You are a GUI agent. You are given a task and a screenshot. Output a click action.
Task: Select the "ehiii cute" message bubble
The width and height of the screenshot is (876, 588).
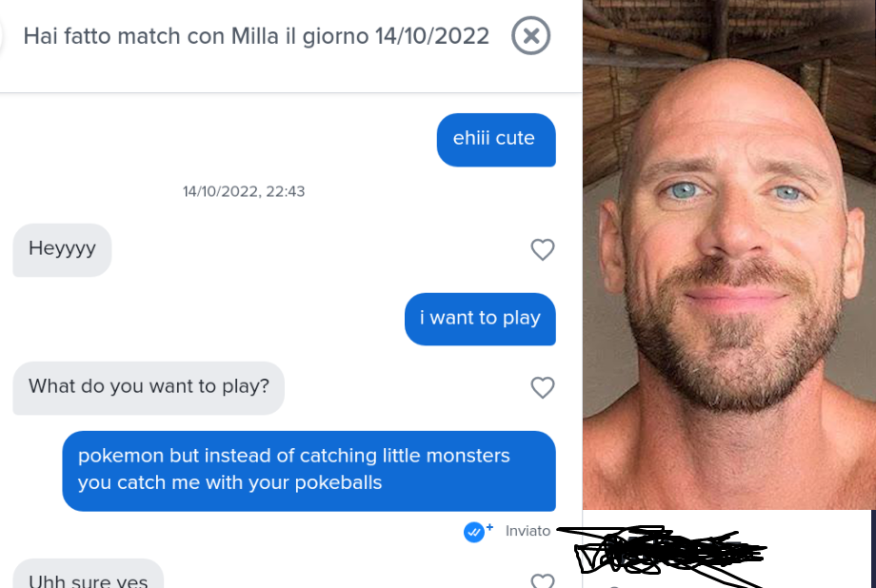pos(496,140)
